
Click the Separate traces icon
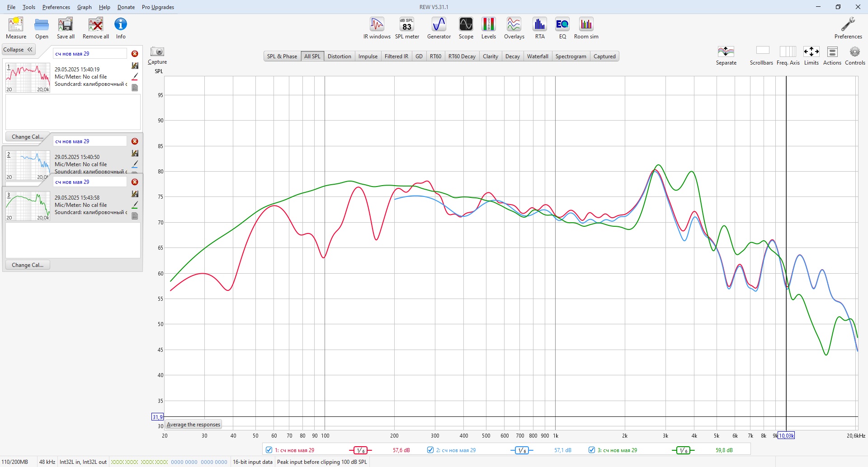(726, 56)
